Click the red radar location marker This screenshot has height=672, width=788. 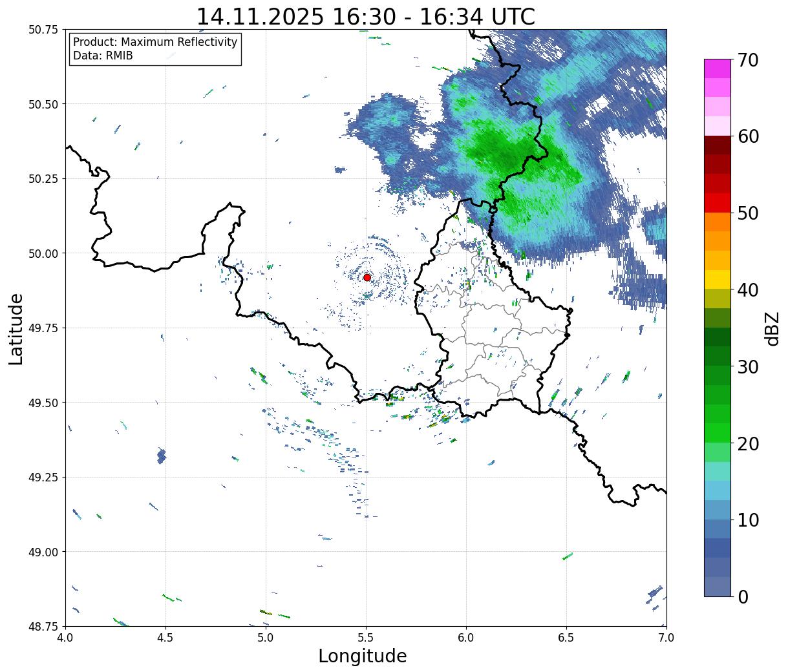click(367, 277)
